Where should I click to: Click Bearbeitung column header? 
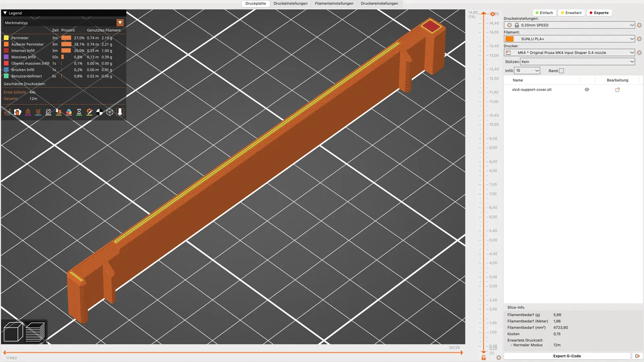click(617, 80)
